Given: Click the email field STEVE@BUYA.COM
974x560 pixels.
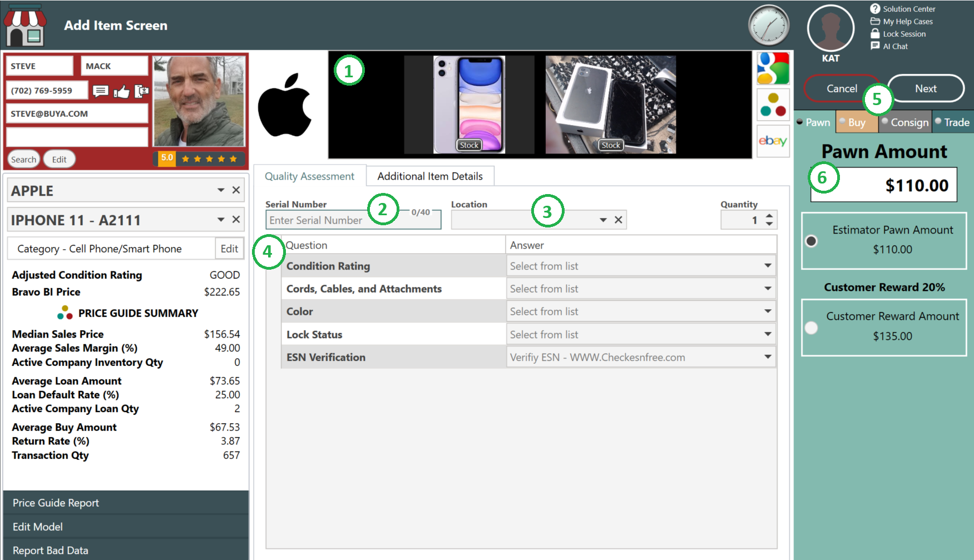Looking at the screenshot, I should (77, 113).
